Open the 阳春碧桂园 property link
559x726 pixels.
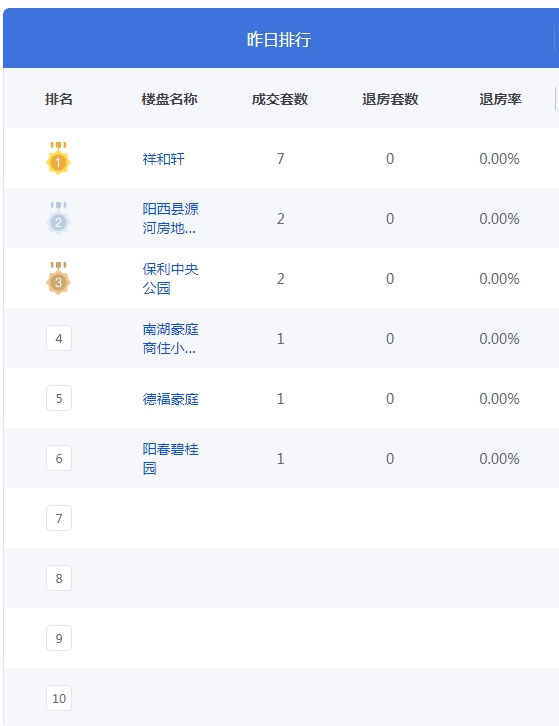(x=170, y=458)
